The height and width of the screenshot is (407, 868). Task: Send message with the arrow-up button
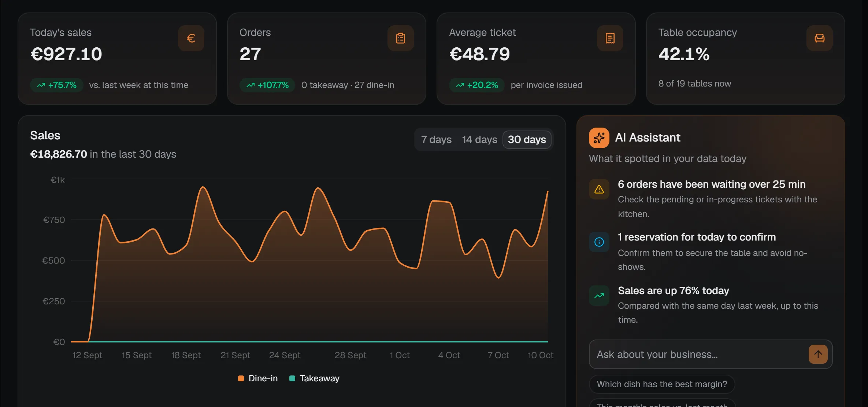[x=818, y=354]
